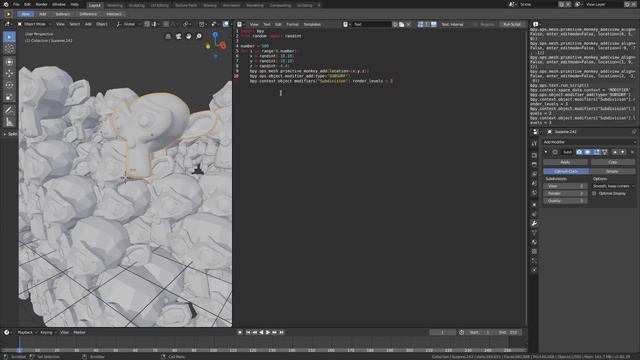Click perspective/orthographic grid gizmo

coord(168,36)
